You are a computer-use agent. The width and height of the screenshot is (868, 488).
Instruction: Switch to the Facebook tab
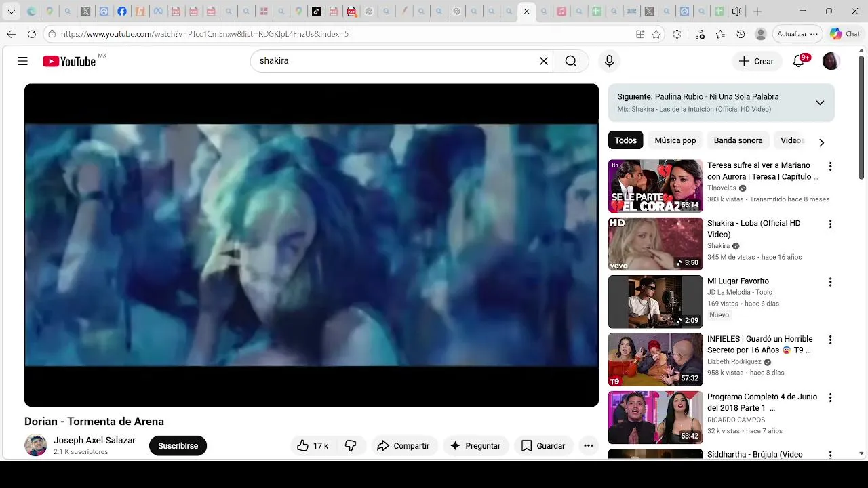122,12
